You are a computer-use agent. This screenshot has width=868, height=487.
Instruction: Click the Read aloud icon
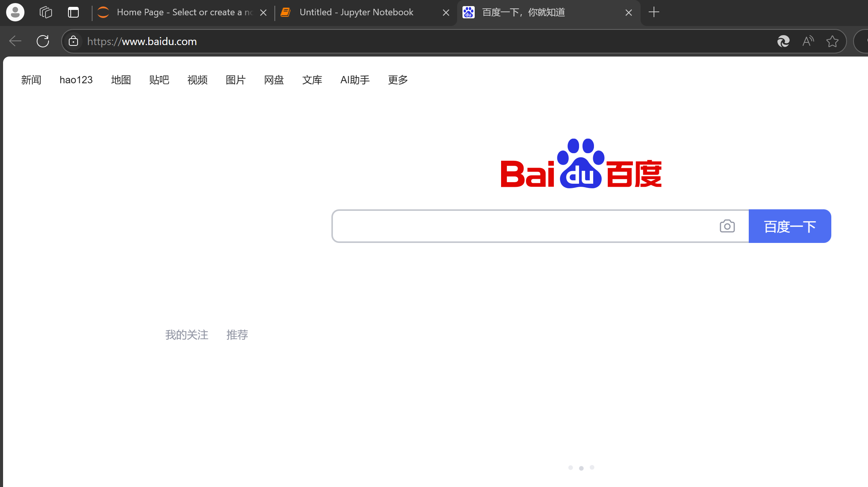click(x=808, y=41)
